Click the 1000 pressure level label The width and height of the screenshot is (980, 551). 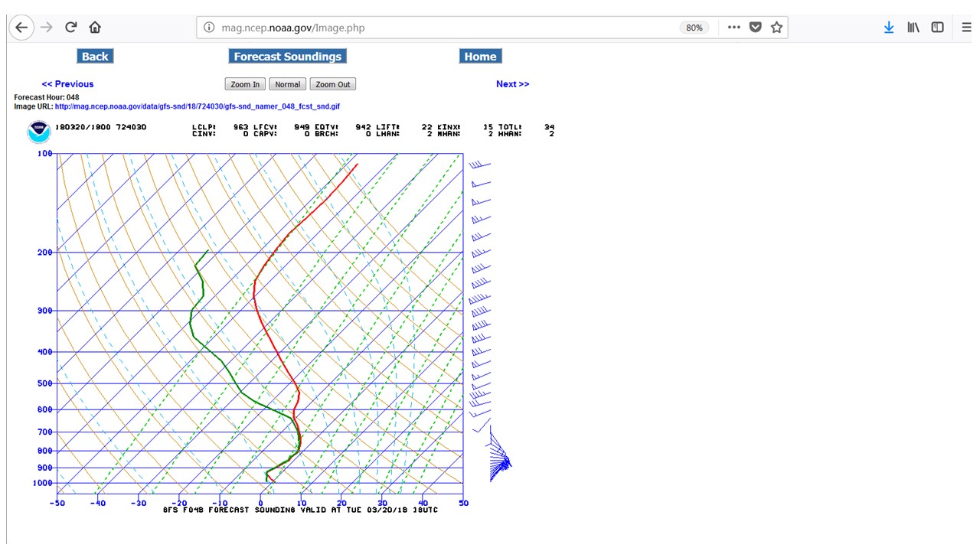43,483
